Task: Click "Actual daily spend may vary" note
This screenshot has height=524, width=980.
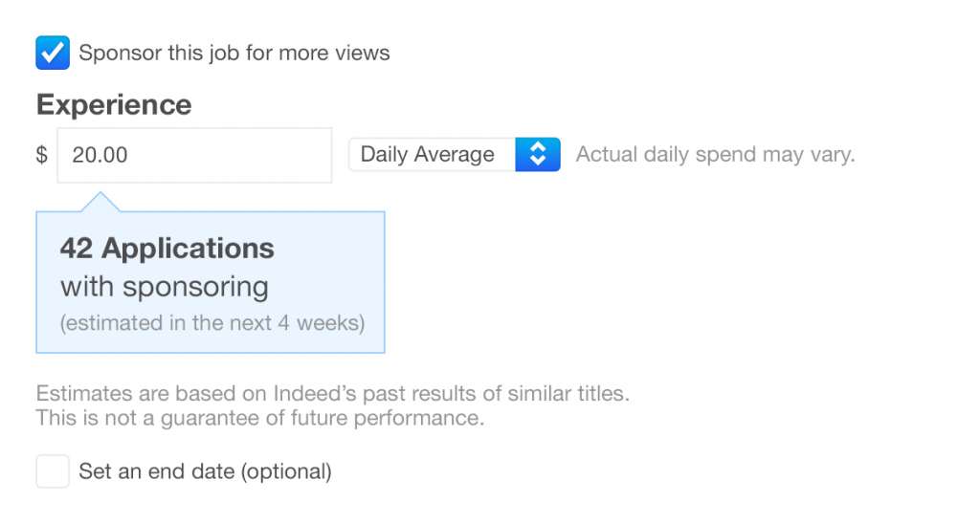Action: [715, 155]
